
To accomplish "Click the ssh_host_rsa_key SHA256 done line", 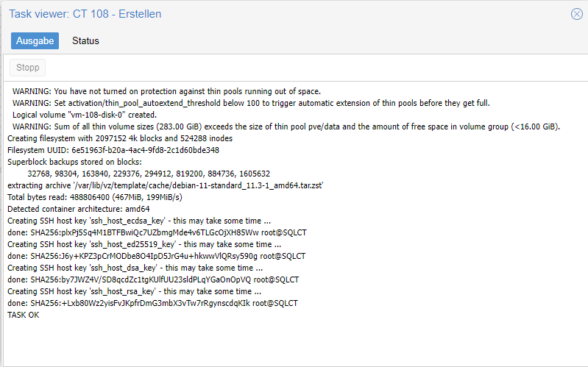I will 152,303.
